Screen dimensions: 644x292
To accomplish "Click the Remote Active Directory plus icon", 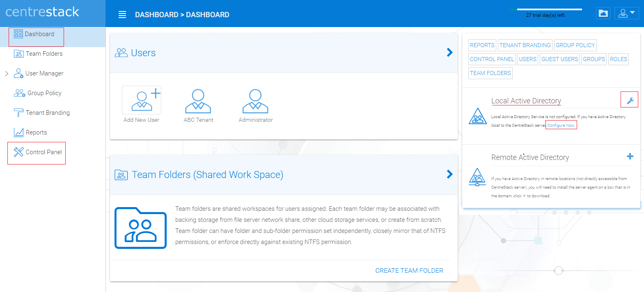I will 630,156.
